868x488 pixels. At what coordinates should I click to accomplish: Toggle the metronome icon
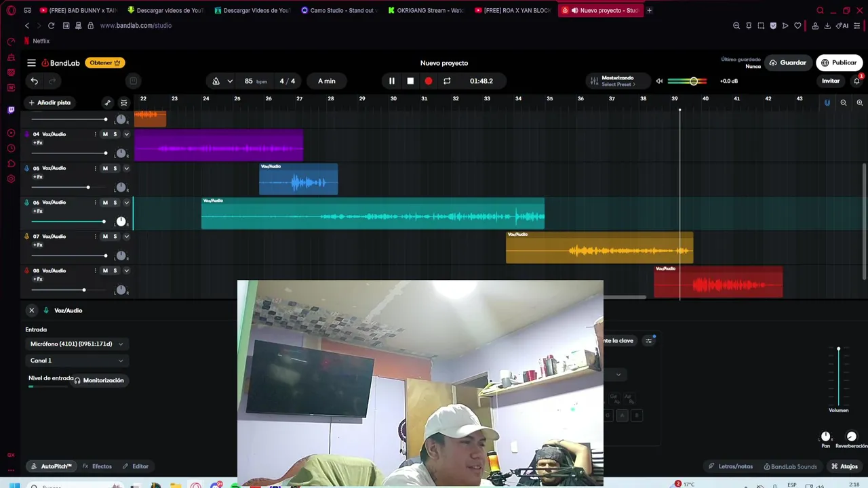coord(216,81)
